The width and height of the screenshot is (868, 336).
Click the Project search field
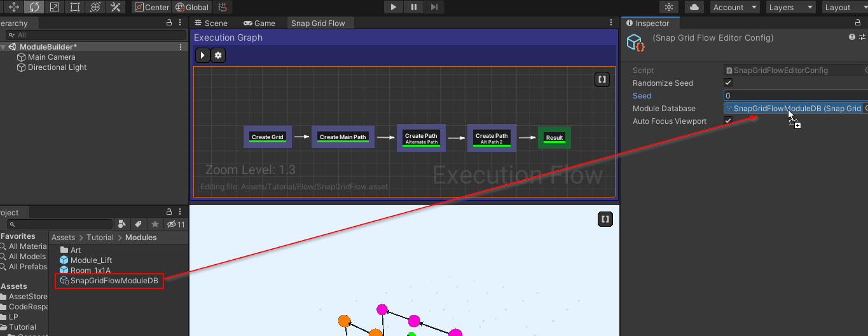pyautogui.click(x=60, y=224)
